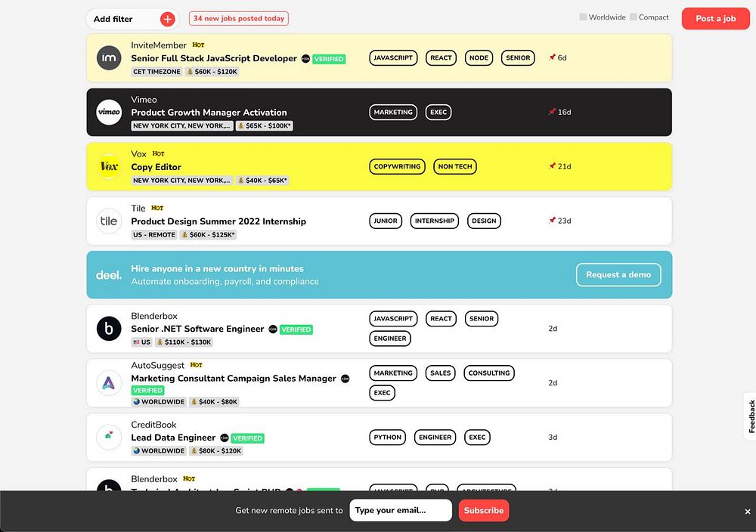Click the Request a demo button

[618, 274]
